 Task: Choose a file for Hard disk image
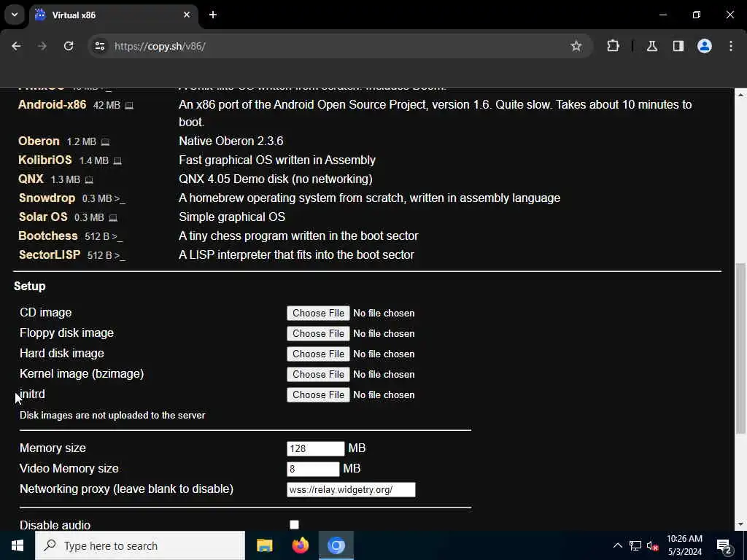point(318,354)
